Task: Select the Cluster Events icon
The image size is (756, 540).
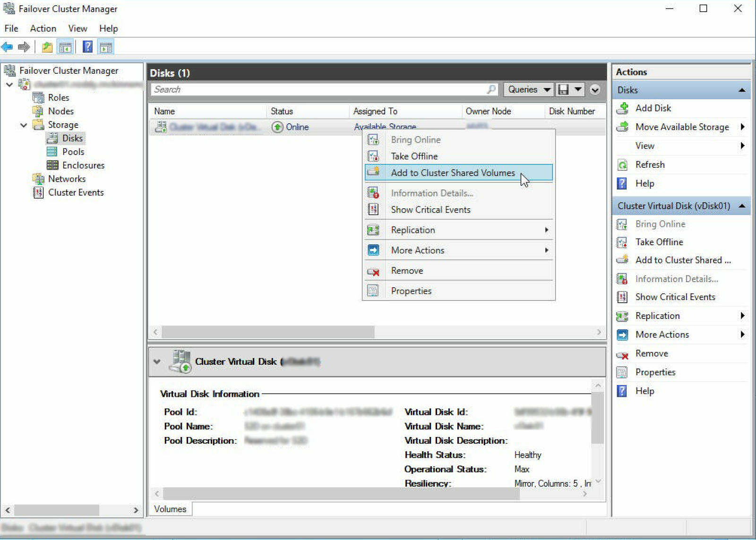Action: pyautogui.click(x=38, y=192)
